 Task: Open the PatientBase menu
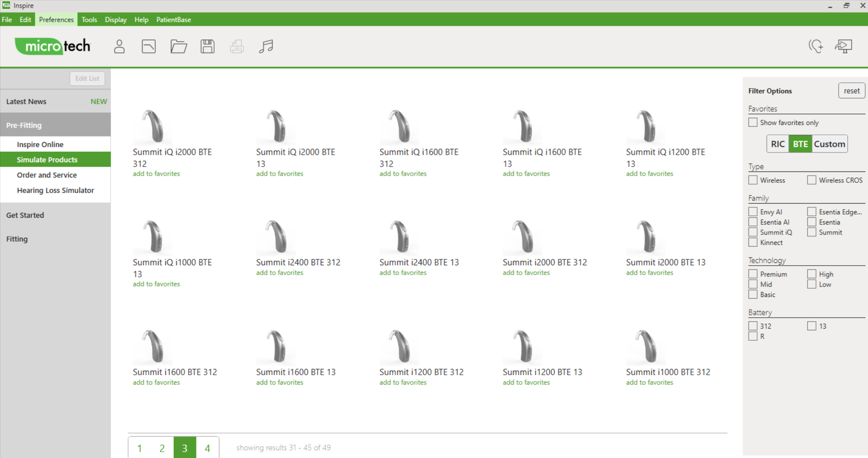174,19
